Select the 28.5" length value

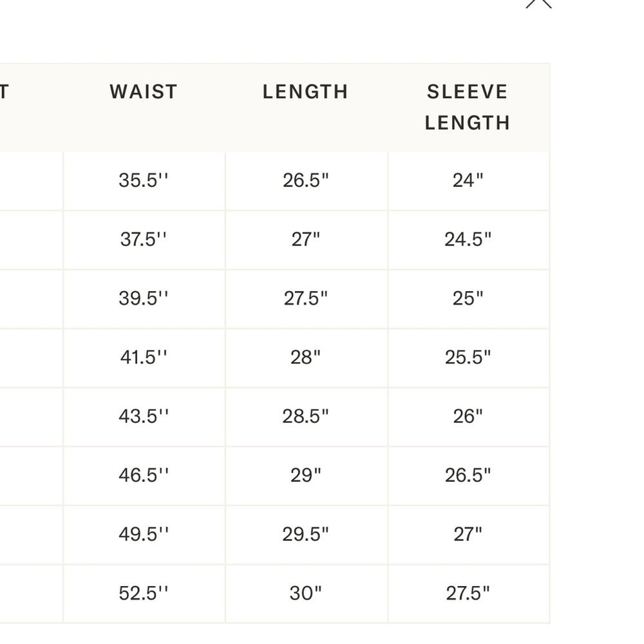305,417
